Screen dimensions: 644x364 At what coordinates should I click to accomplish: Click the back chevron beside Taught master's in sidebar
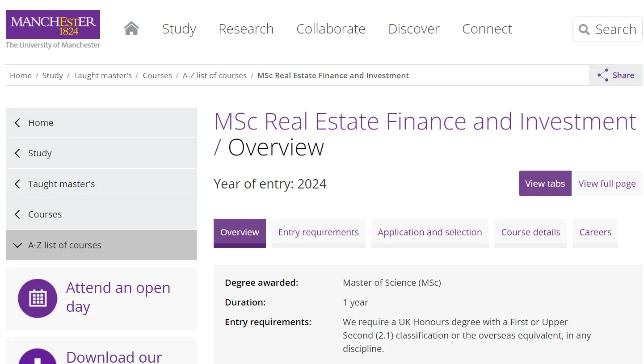pos(17,184)
